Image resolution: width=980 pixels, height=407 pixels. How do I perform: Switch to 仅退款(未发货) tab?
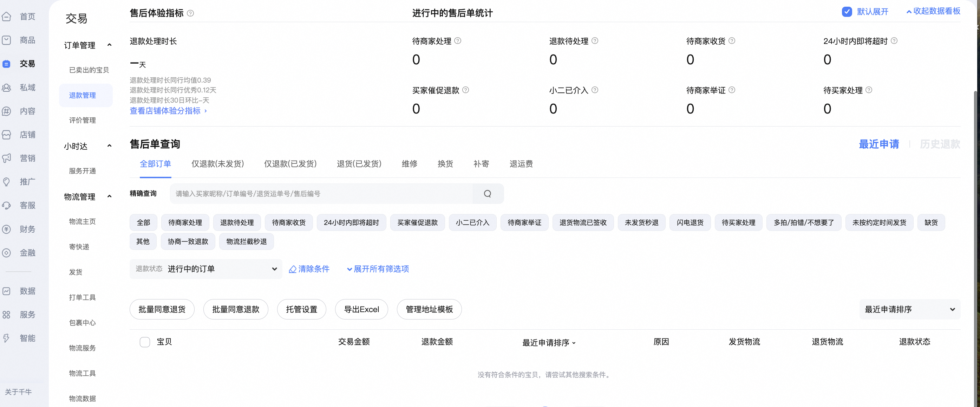click(218, 164)
